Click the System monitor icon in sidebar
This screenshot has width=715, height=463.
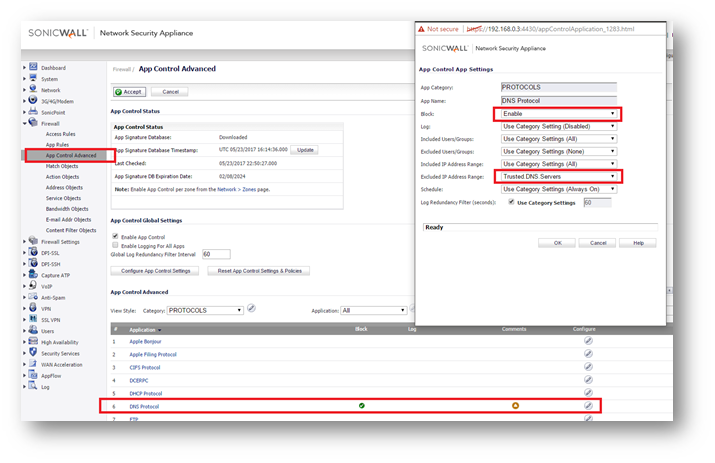click(33, 78)
